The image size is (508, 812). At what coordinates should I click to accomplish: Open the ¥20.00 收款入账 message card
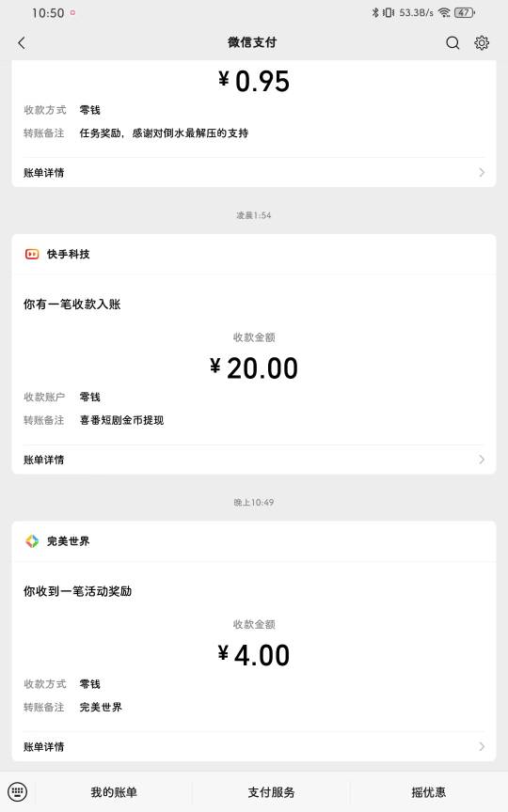[x=254, y=353]
